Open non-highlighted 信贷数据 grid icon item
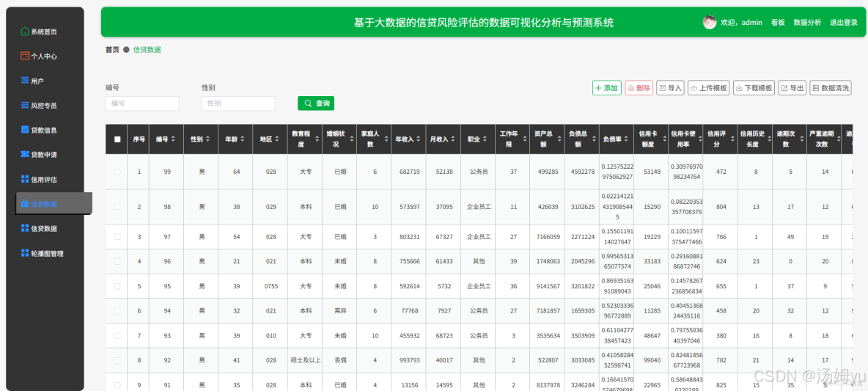The height and width of the screenshot is (391, 868). (x=24, y=228)
